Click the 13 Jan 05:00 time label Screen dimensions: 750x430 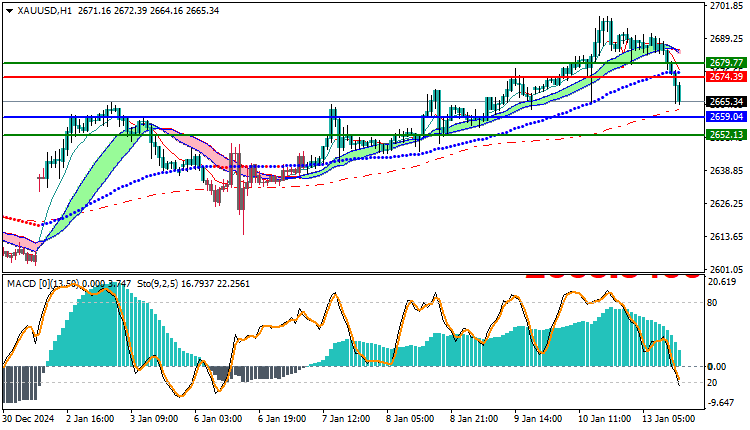(668, 419)
